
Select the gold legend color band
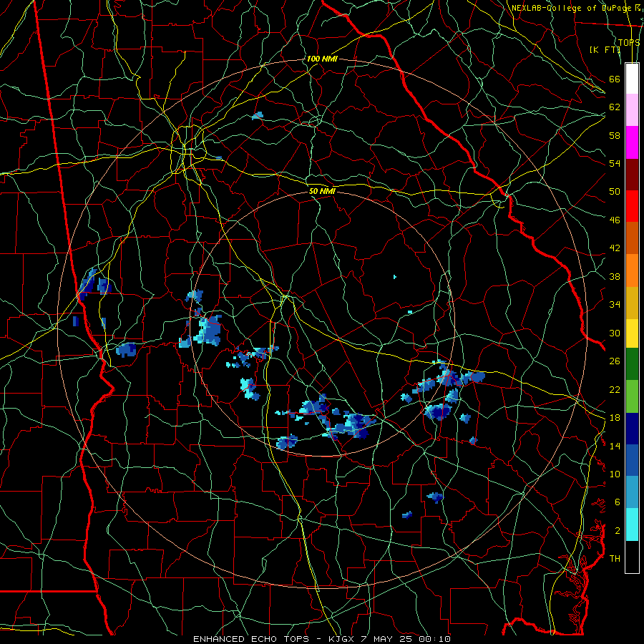point(632,303)
